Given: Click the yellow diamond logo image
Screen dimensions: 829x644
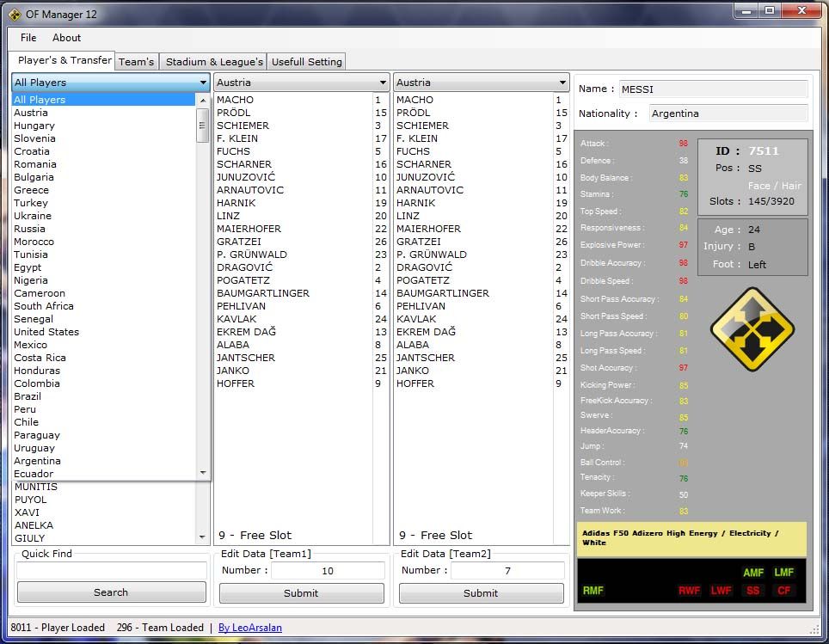Looking at the screenshot, I should pos(752,329).
